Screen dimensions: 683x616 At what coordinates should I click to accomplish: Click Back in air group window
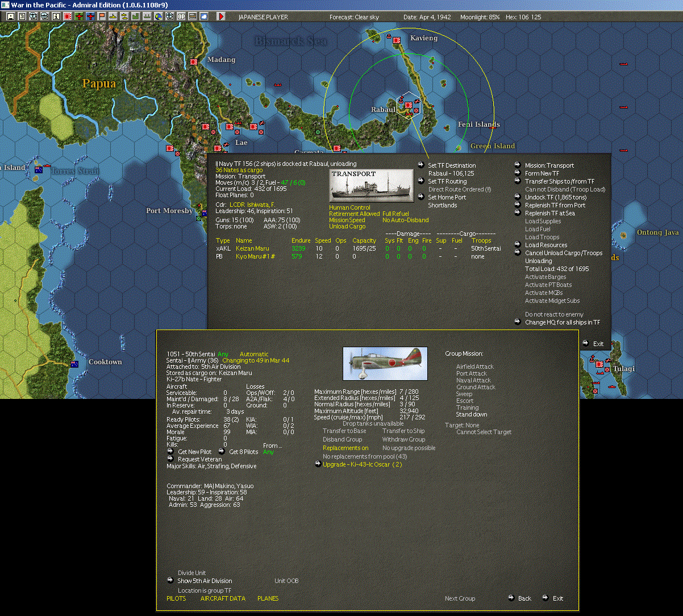tap(524, 598)
